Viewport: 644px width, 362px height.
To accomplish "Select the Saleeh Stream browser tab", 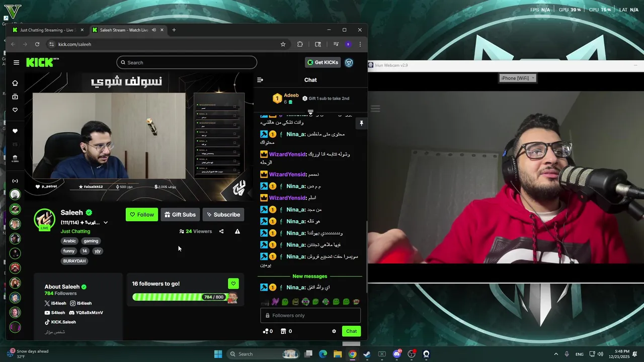I will (123, 30).
